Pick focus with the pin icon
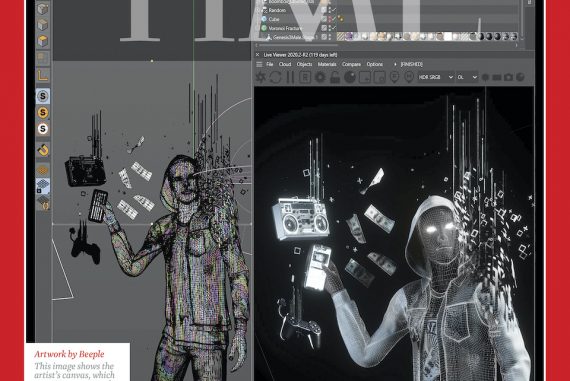 [394, 77]
